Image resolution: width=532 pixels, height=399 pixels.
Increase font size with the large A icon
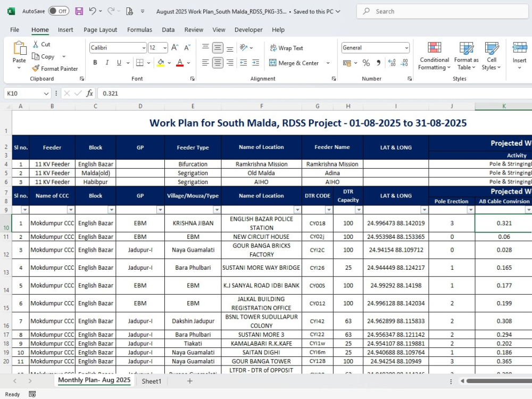(174, 47)
